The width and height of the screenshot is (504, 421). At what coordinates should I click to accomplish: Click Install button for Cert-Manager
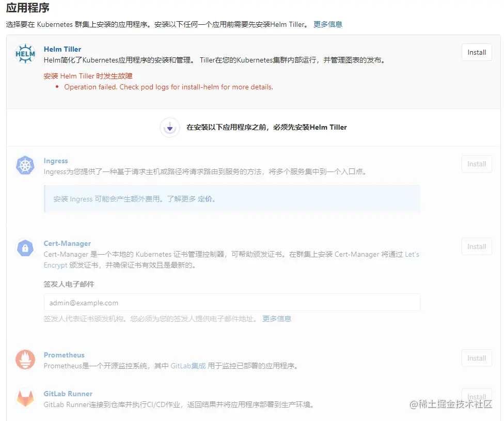click(477, 246)
